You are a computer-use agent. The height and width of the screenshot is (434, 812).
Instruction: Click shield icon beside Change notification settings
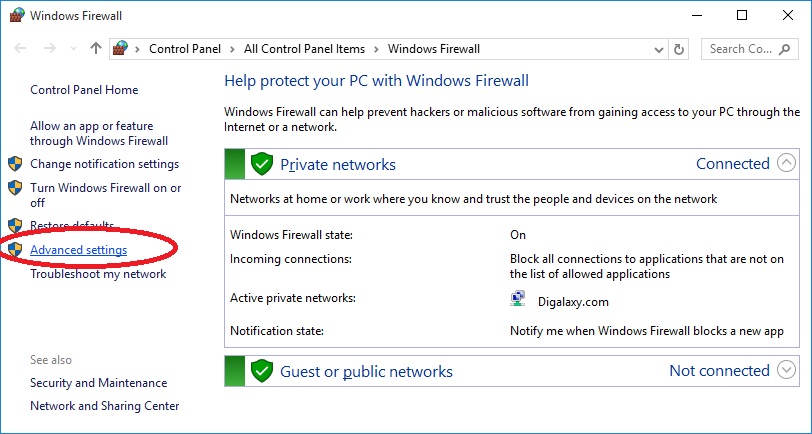pos(15,164)
